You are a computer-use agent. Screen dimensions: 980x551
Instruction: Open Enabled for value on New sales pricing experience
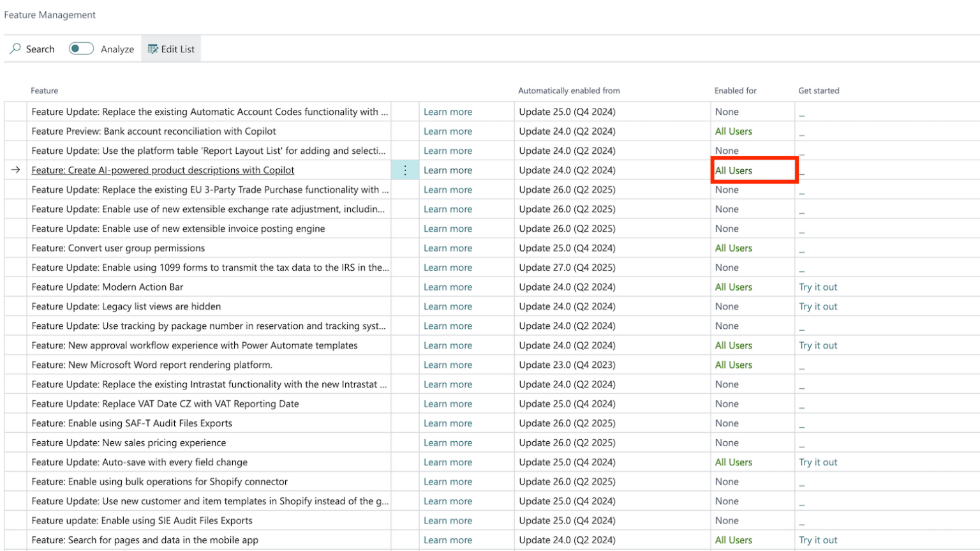coord(727,442)
